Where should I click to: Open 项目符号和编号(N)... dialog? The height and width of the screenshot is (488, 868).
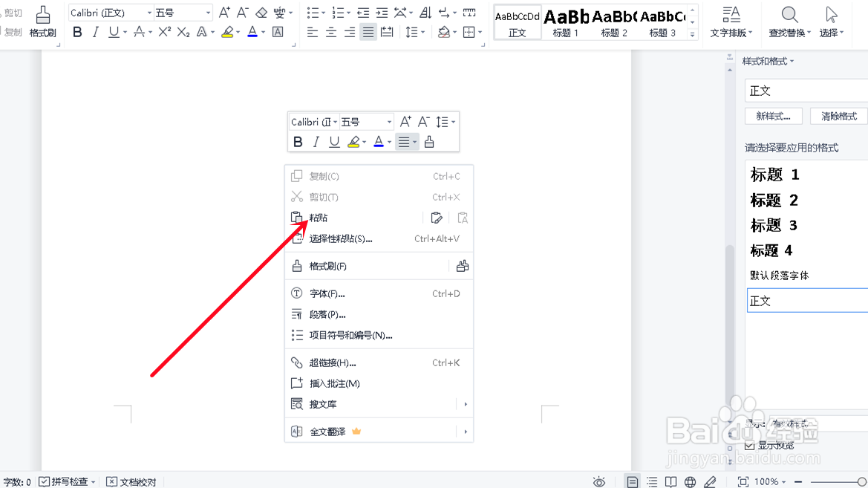coord(379,335)
